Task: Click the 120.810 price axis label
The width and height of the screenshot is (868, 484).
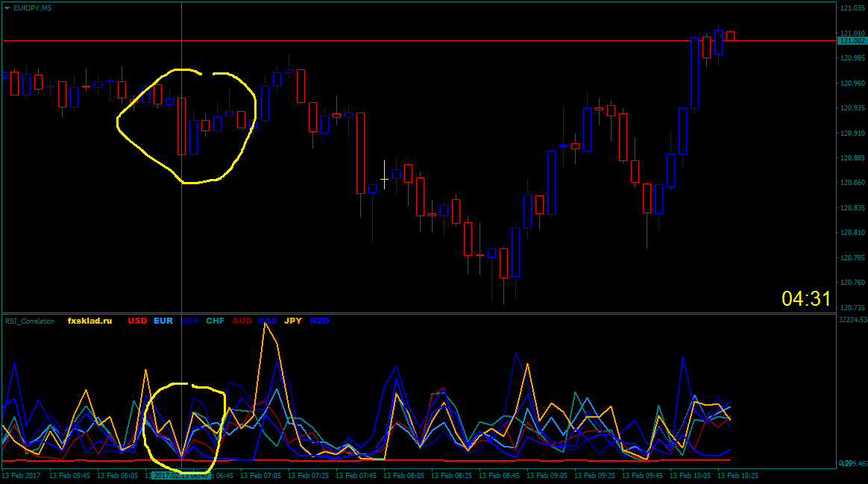Action: (x=852, y=233)
